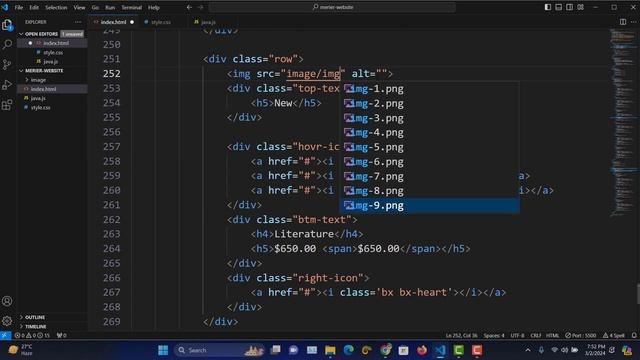
Task: Open the Search view in the activity bar
Action: (7, 44)
